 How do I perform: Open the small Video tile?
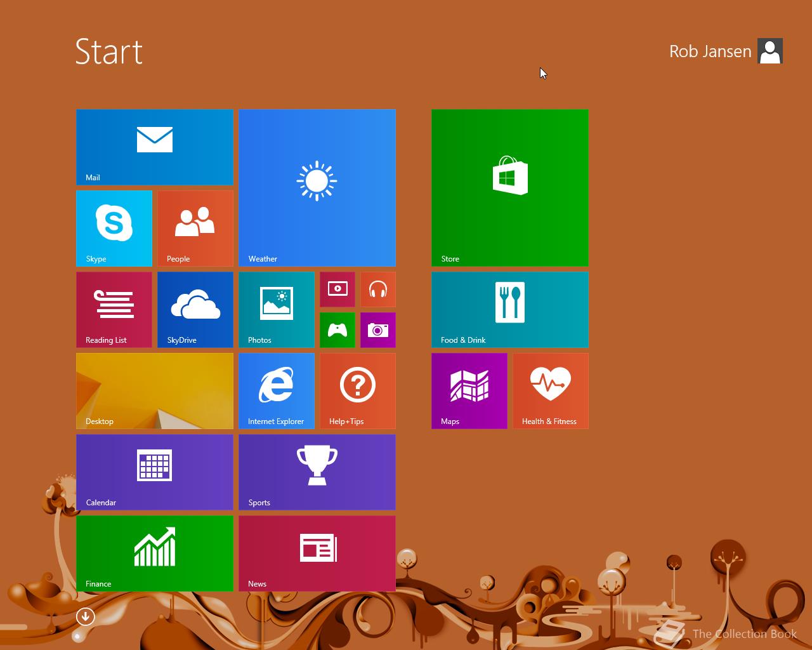(x=337, y=289)
